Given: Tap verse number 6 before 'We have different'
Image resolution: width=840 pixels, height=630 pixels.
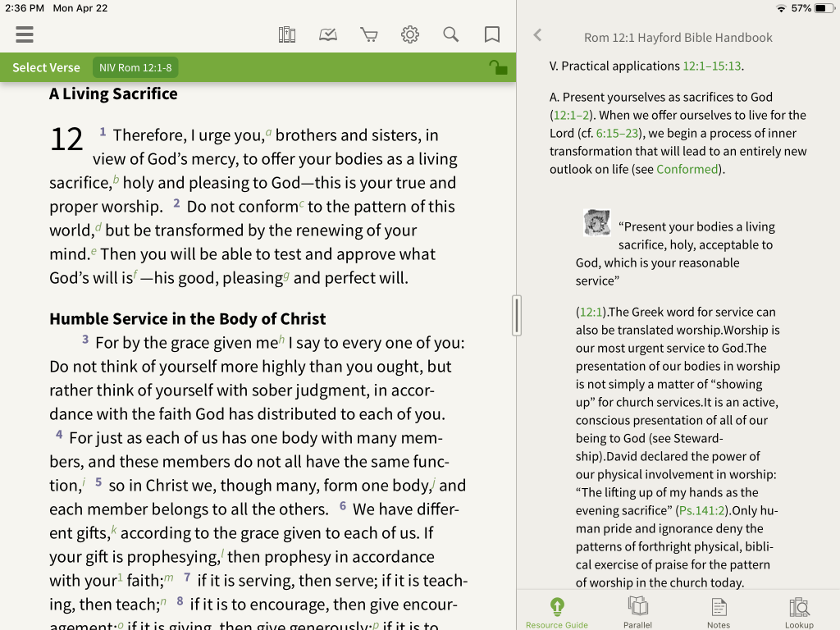Looking at the screenshot, I should point(343,505).
